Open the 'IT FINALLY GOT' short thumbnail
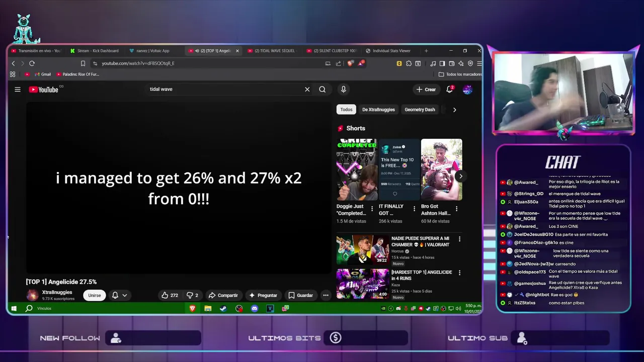Viewport: 644px width, 362px height. (x=399, y=169)
